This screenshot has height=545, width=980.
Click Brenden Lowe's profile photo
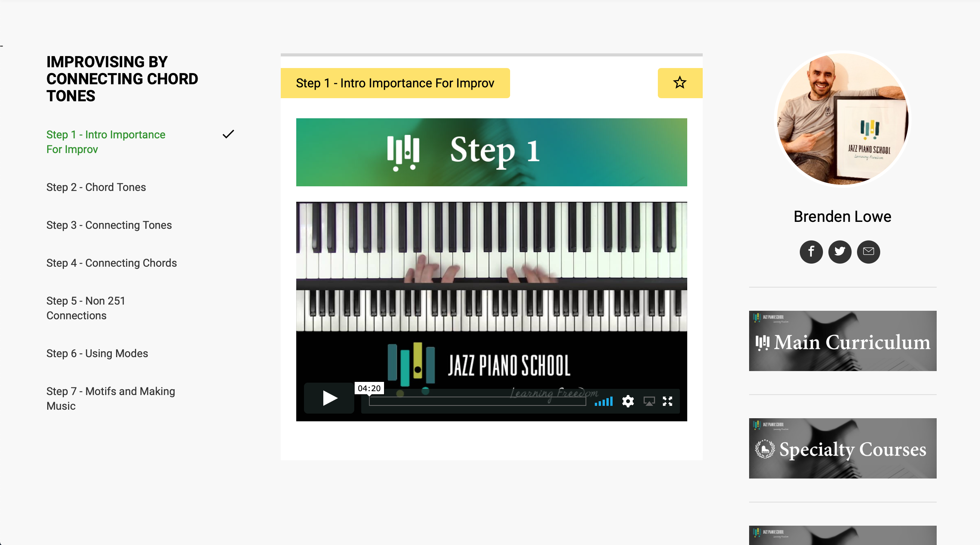(x=843, y=119)
